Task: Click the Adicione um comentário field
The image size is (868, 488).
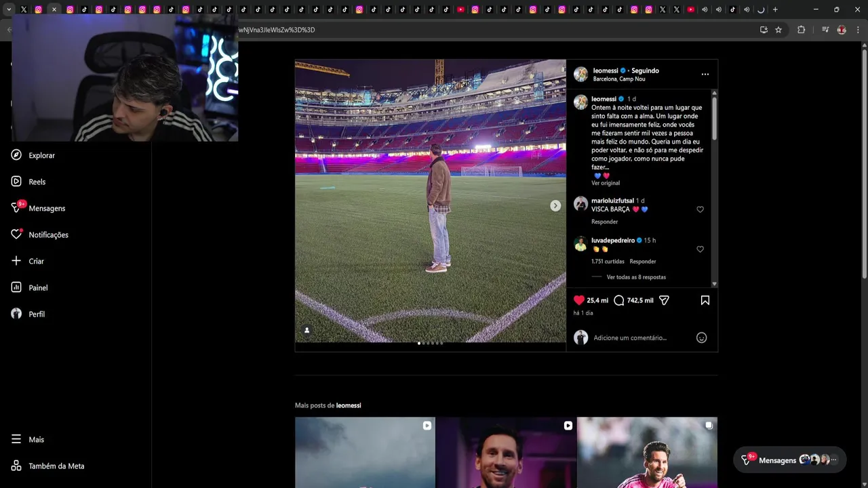Action: (x=641, y=338)
